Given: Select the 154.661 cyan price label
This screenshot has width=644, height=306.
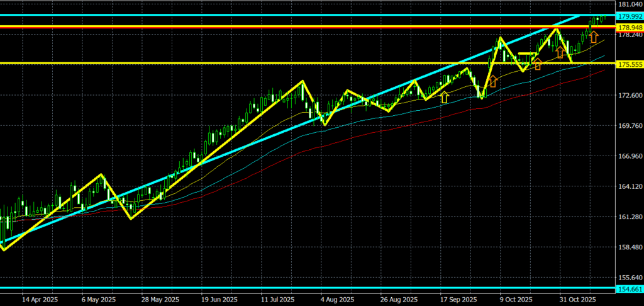Looking at the screenshot, I should (629, 289).
